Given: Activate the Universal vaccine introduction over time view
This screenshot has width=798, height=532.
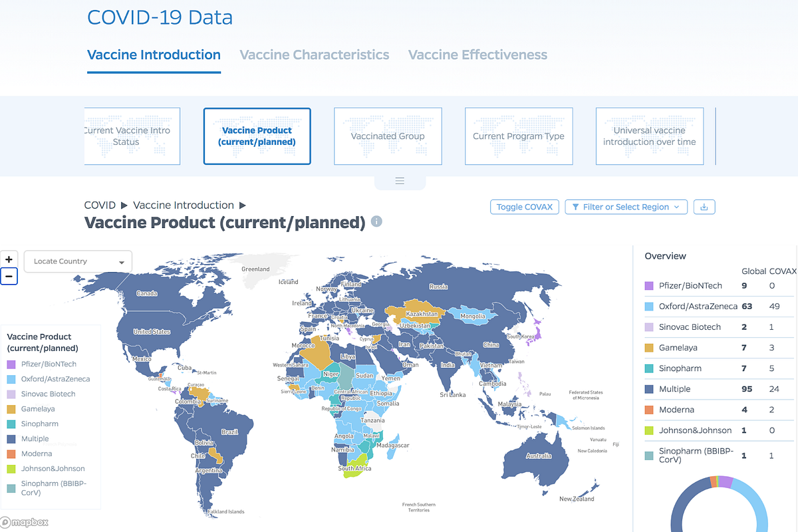Looking at the screenshot, I should pos(649,136).
